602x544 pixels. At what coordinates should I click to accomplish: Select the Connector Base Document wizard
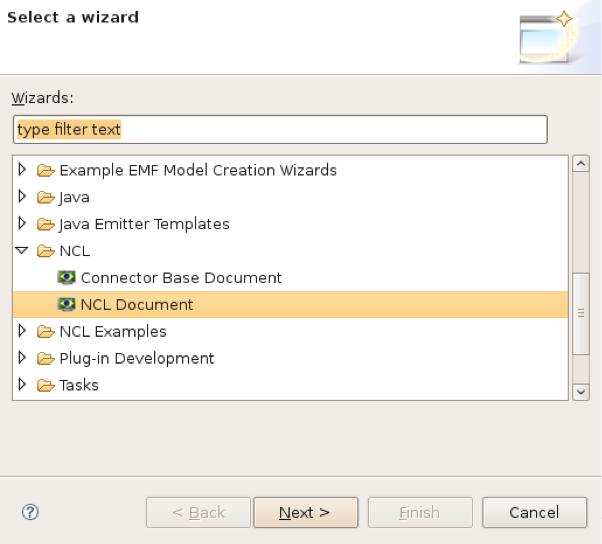click(x=180, y=278)
